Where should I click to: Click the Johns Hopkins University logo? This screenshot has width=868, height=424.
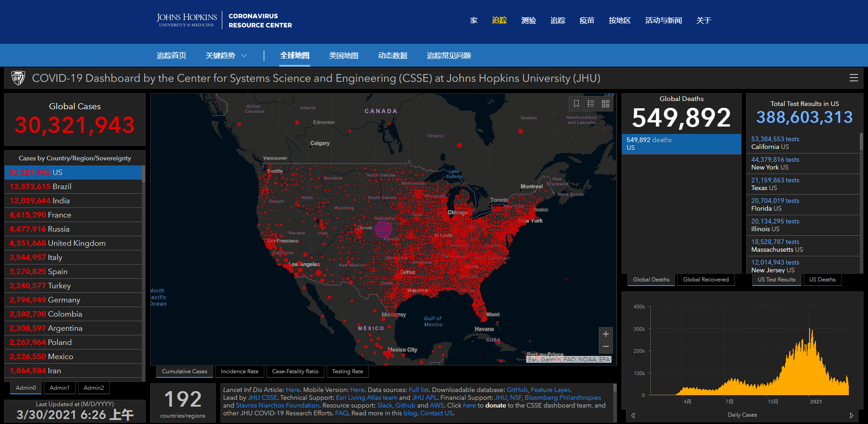point(187,20)
